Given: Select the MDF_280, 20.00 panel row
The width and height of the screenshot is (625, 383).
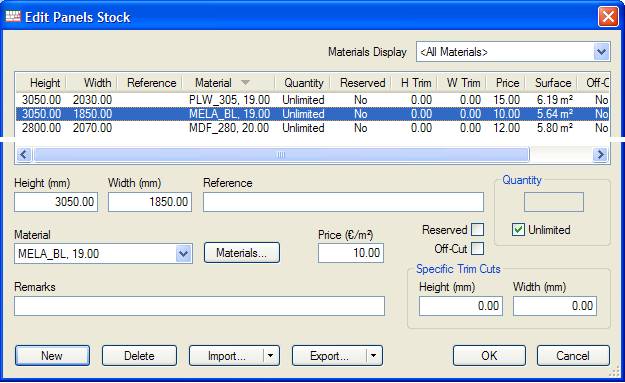Looking at the screenshot, I should click(313, 128).
